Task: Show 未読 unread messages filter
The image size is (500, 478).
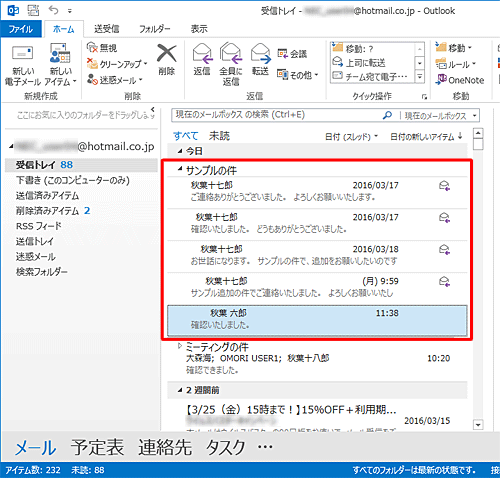Action: [x=219, y=136]
